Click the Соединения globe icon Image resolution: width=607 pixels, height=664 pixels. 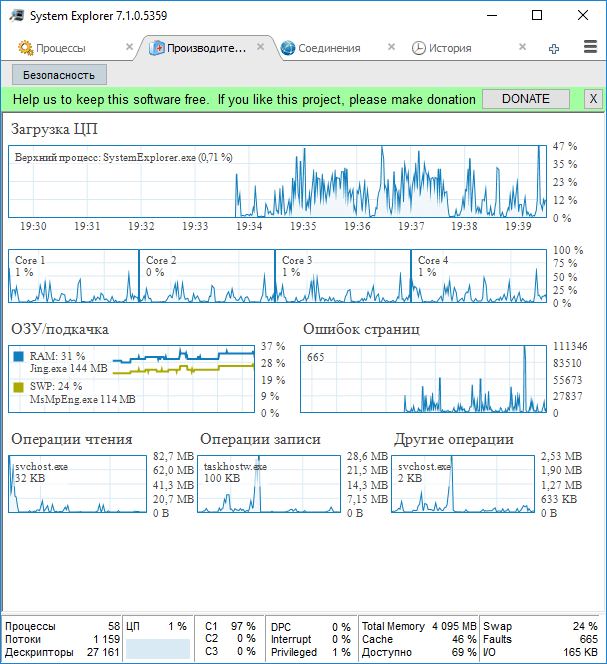288,48
